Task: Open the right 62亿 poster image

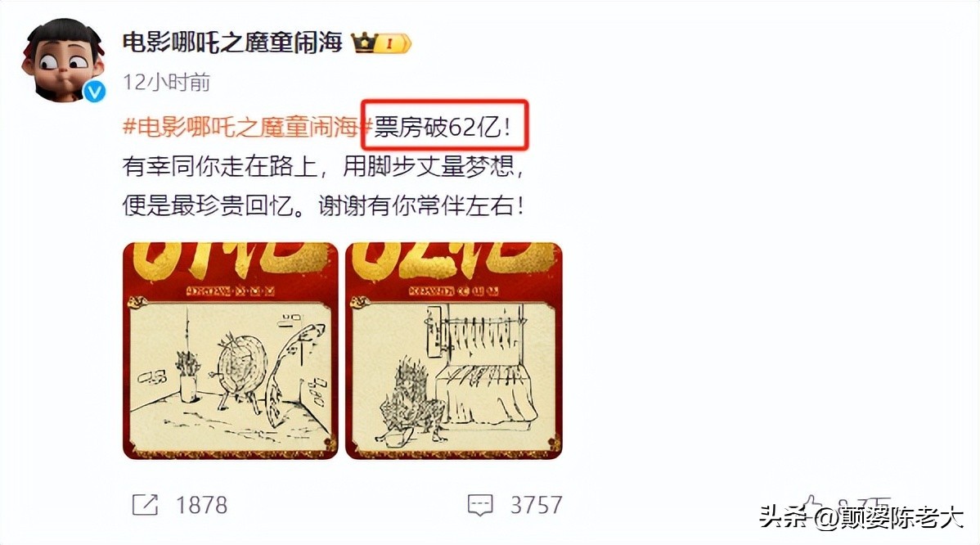Action: coord(454,351)
